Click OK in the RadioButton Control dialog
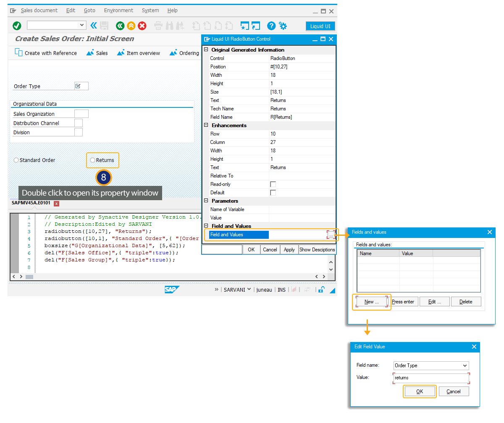 point(251,250)
